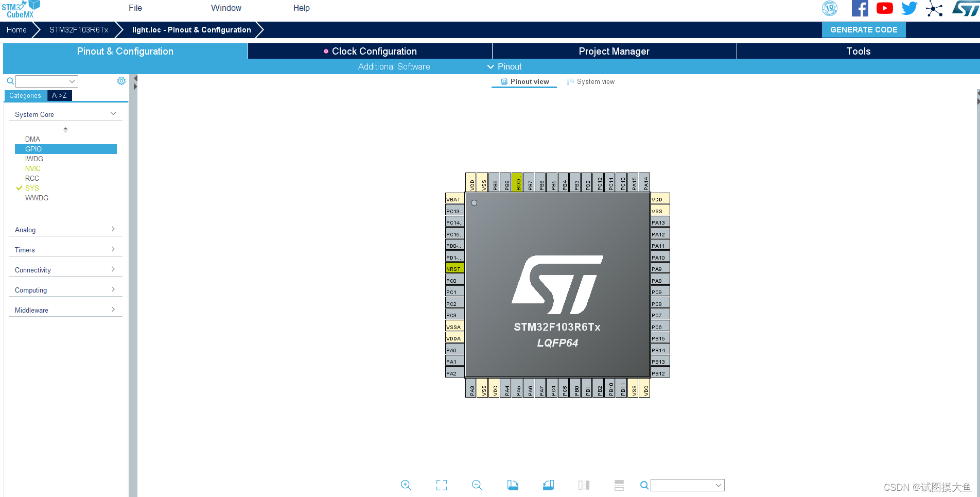
Task: Open the category settings gear icon
Action: pos(121,81)
